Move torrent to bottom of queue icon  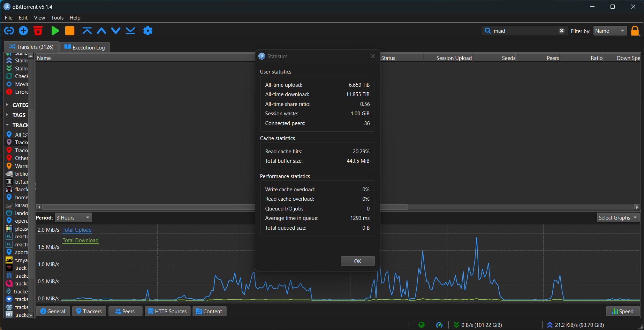click(x=130, y=31)
